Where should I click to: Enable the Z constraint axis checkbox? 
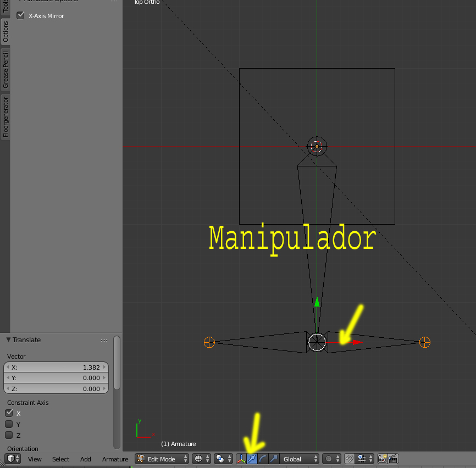9,435
